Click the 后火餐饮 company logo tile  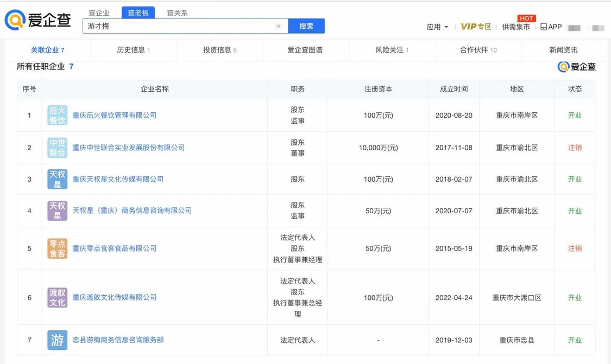(57, 115)
